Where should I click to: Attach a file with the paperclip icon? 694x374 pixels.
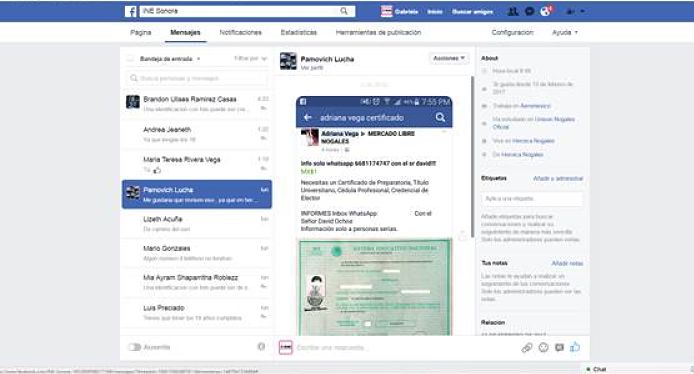click(x=527, y=348)
